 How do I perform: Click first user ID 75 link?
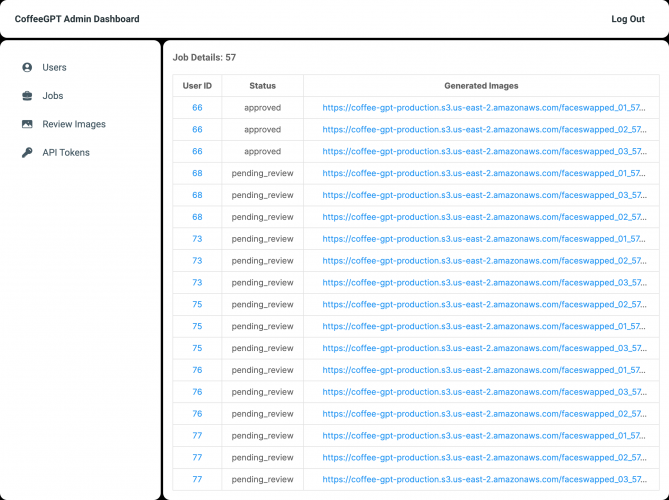pyautogui.click(x=197, y=305)
